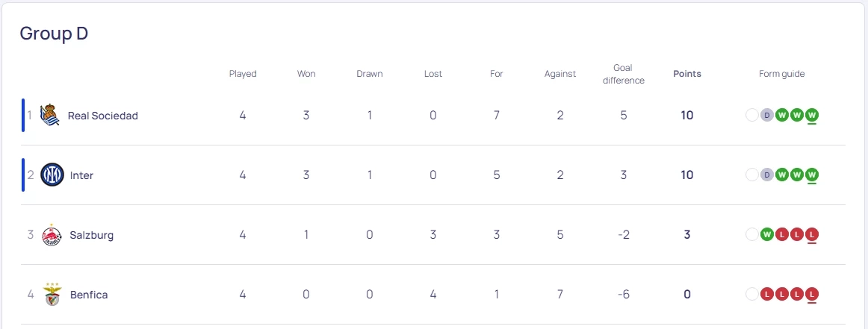
Task: Click Salzburg's only win (W) form badge
Action: pos(766,234)
